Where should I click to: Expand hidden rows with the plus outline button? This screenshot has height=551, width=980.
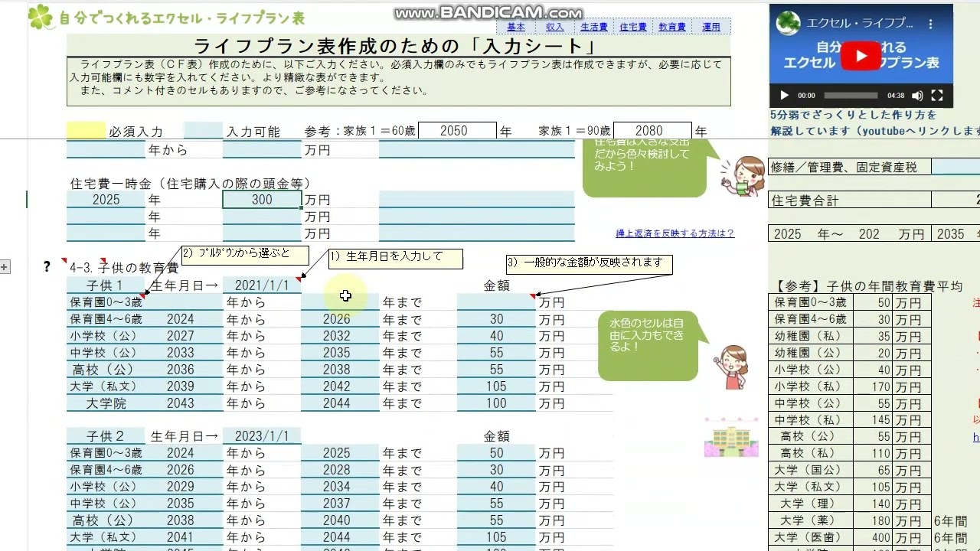point(5,267)
